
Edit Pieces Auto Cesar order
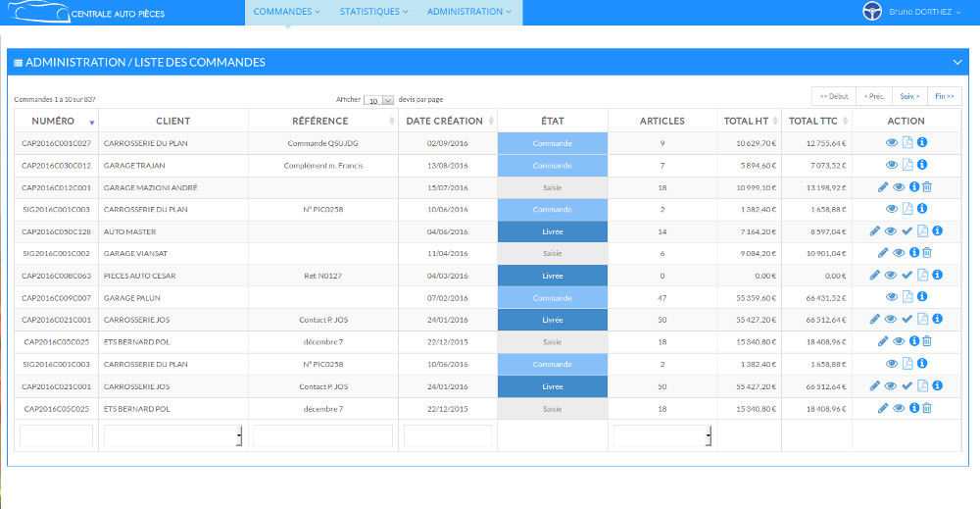pos(874,276)
